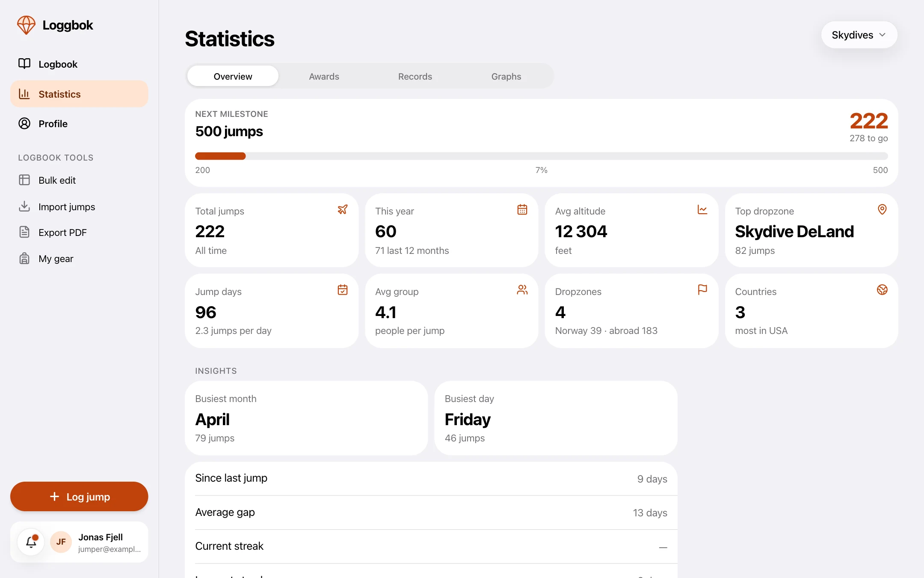Viewport: 924px width, 578px height.
Task: Switch to the Graphs tab
Action: coord(506,76)
